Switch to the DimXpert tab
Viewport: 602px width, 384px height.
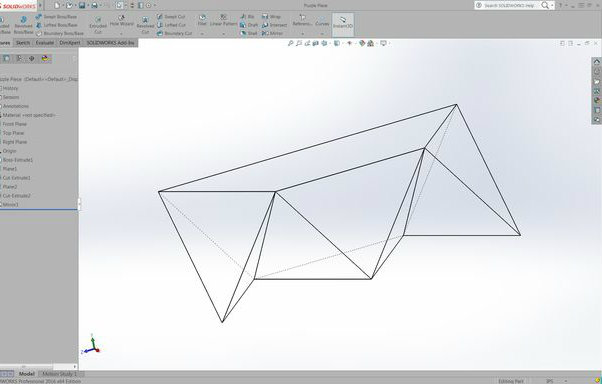(x=70, y=43)
